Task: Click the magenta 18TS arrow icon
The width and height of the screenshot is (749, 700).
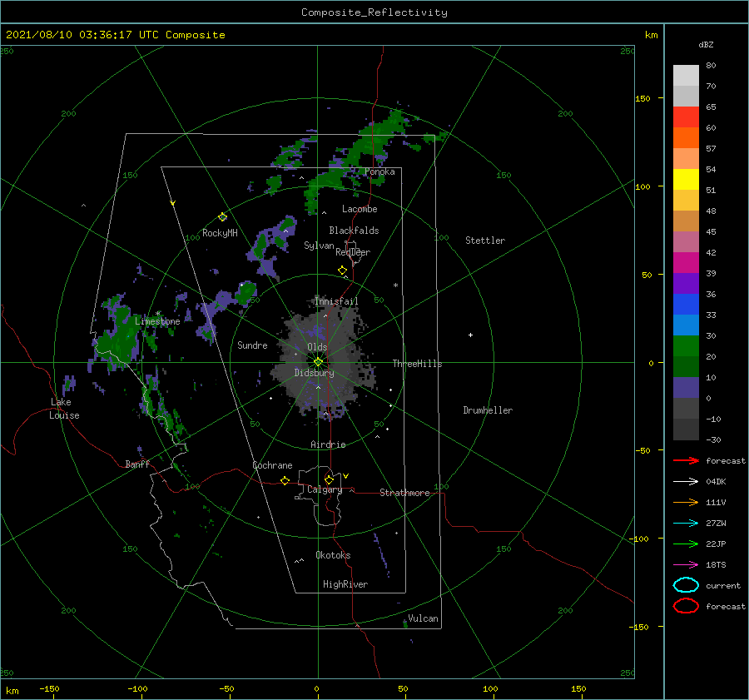Action: click(x=686, y=565)
